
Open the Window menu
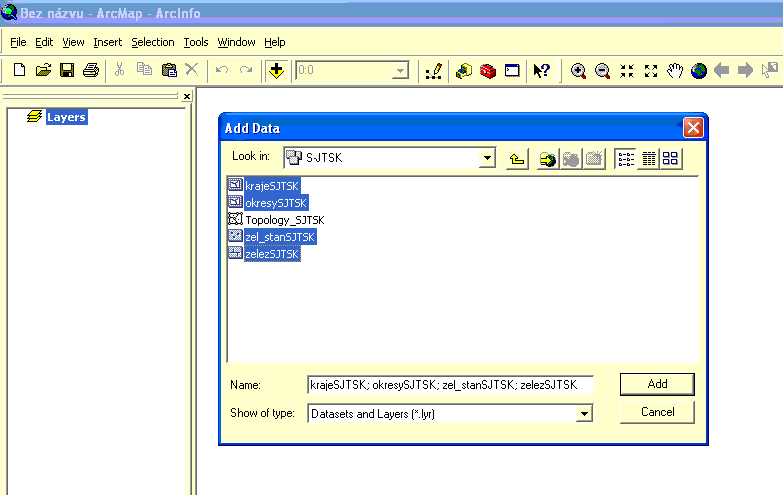point(236,42)
